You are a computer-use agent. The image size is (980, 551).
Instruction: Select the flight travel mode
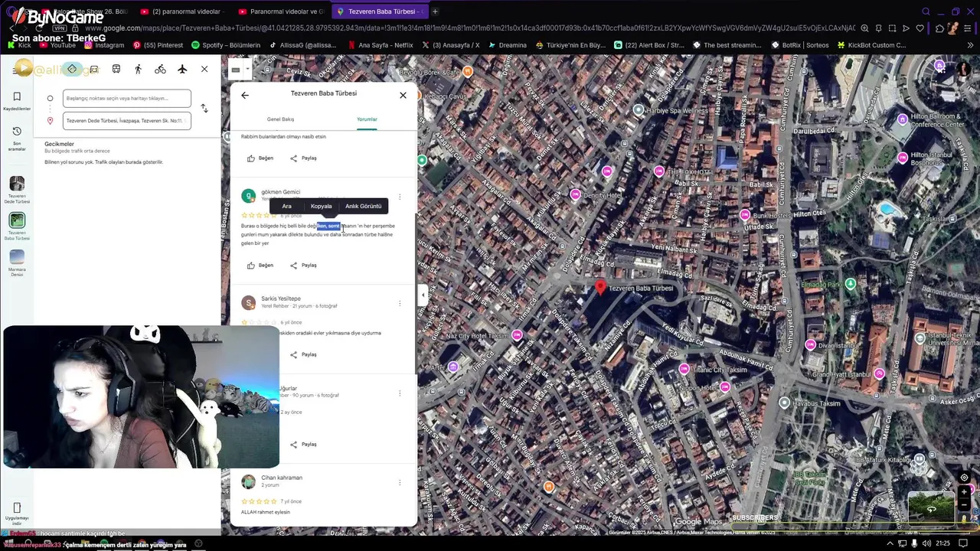click(x=182, y=69)
